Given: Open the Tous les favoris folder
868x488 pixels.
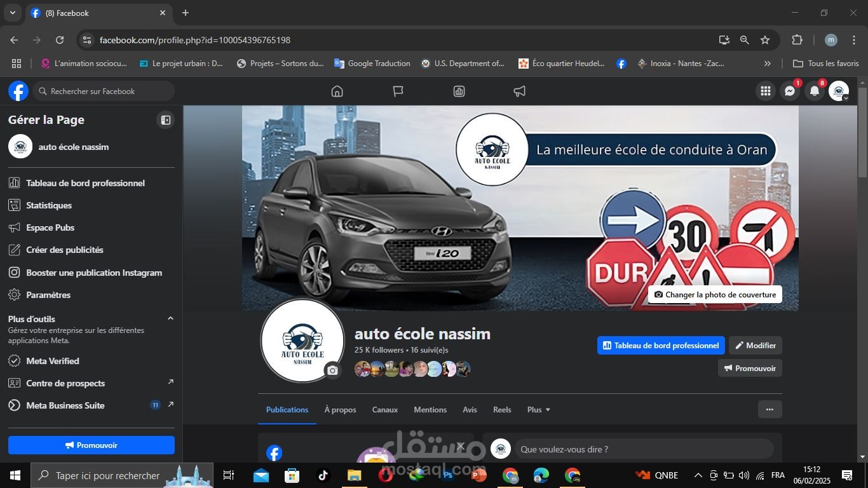Looking at the screenshot, I should 826,64.
